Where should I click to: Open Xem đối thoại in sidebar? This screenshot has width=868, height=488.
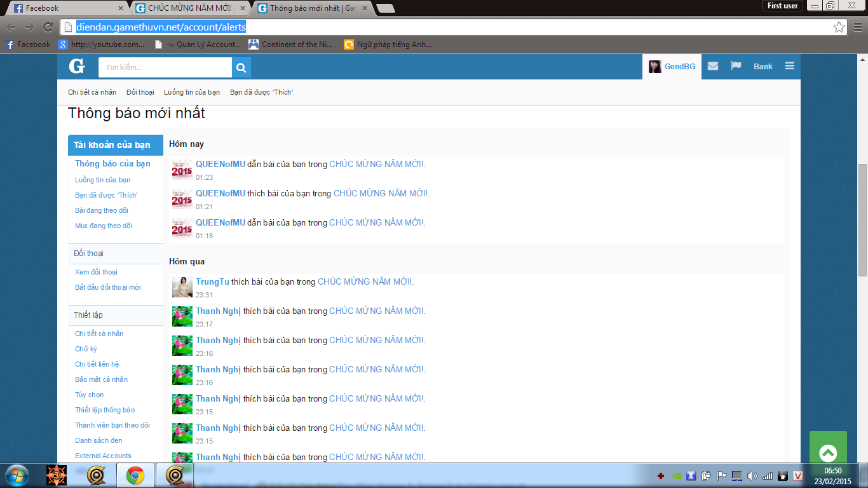pyautogui.click(x=96, y=272)
